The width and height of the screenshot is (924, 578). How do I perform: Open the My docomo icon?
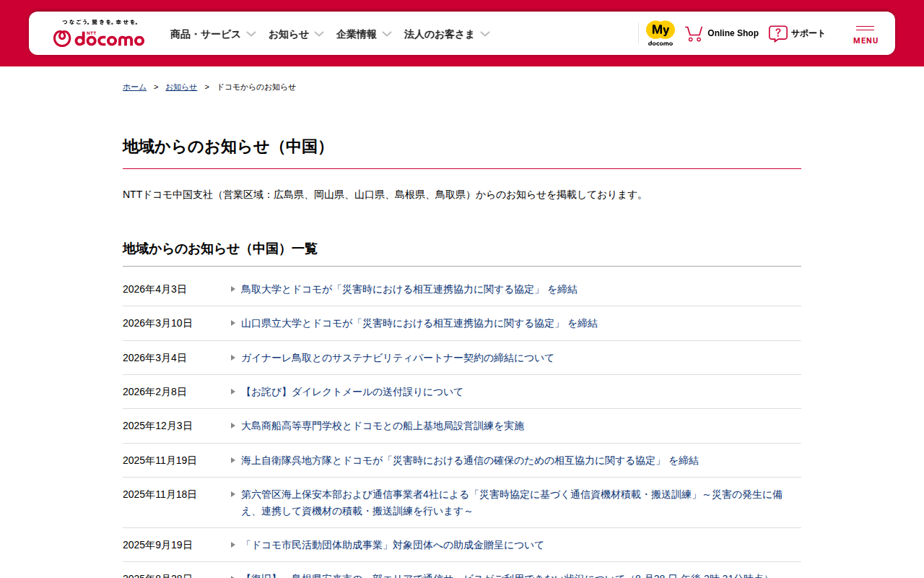pos(660,33)
